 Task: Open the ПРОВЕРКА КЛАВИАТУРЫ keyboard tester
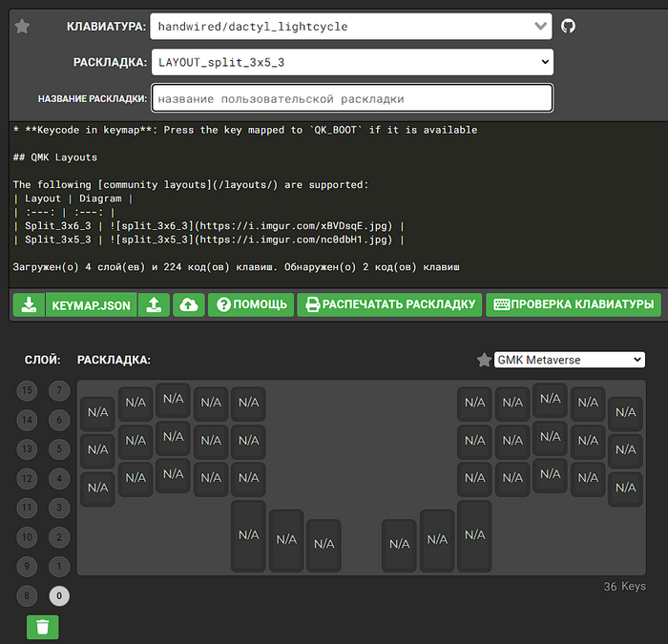(573, 304)
